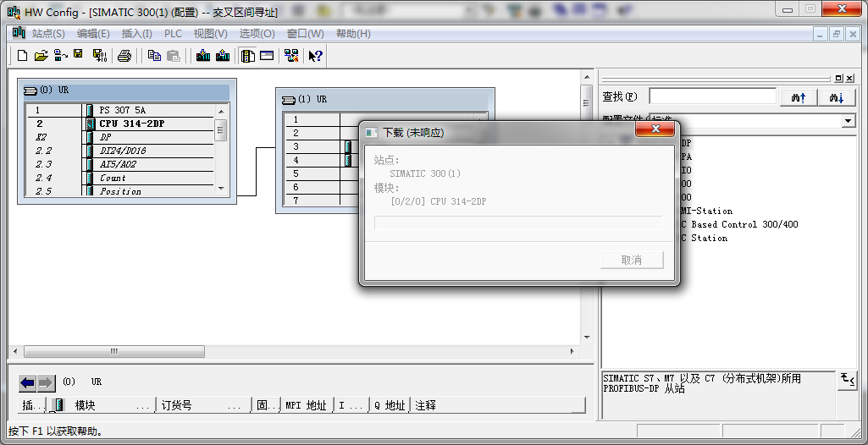The image size is (868, 445).
Task: Open the 站点(S) menu
Action: coord(48,34)
